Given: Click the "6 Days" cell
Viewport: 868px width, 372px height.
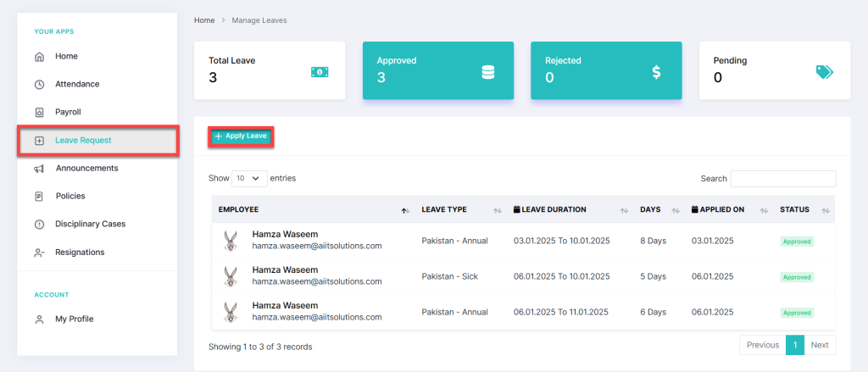Looking at the screenshot, I should tap(654, 312).
